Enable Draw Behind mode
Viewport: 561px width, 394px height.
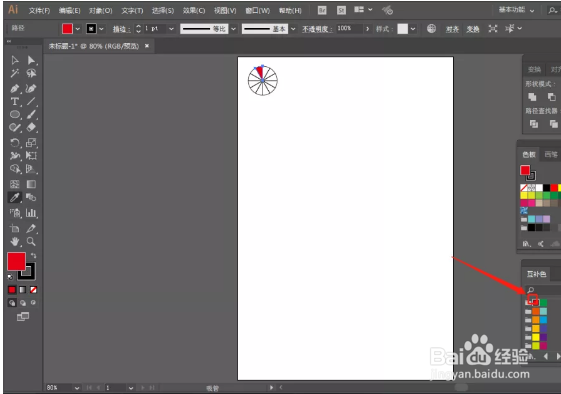(23, 303)
